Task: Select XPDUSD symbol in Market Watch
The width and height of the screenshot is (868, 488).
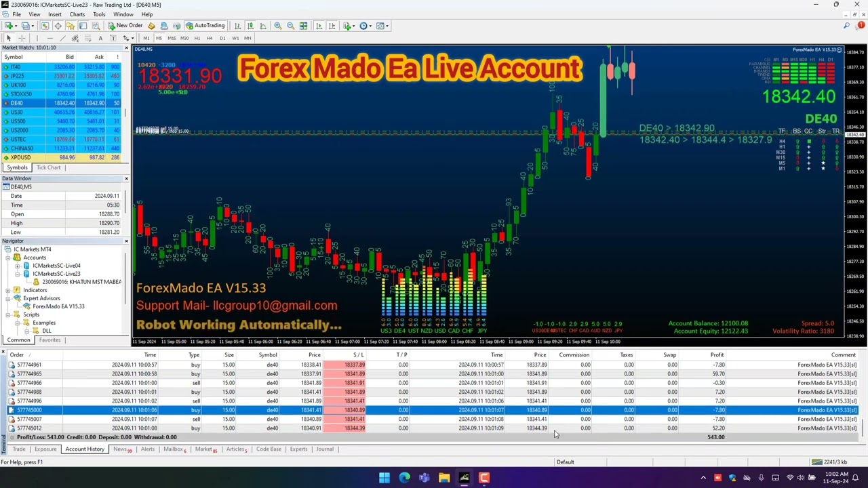Action: [x=61, y=157]
